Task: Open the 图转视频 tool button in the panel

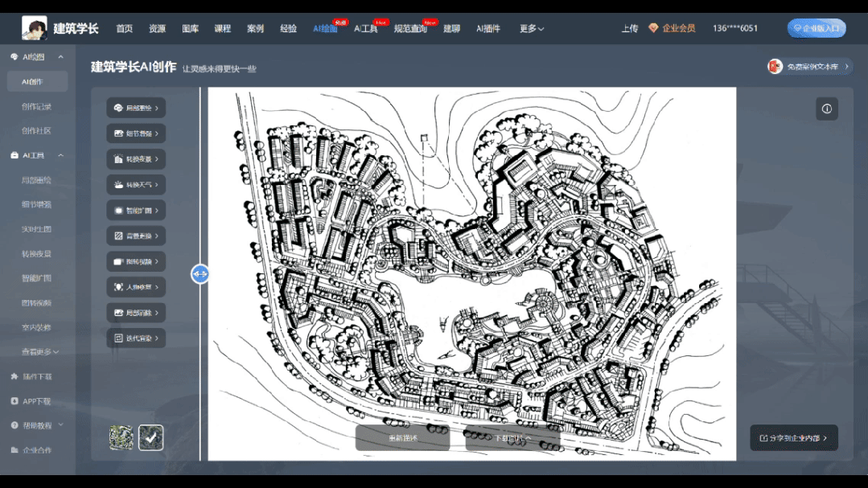Action: [x=136, y=262]
